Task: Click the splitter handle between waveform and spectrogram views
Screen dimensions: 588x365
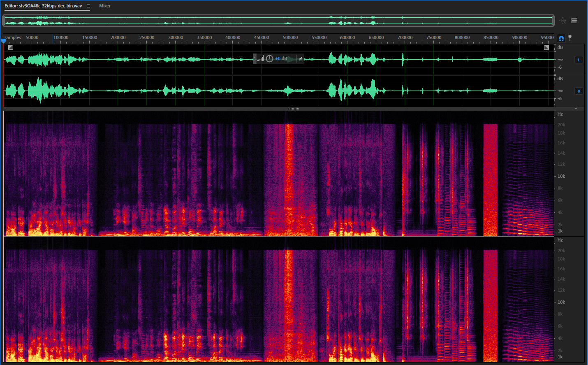Action: coord(293,108)
